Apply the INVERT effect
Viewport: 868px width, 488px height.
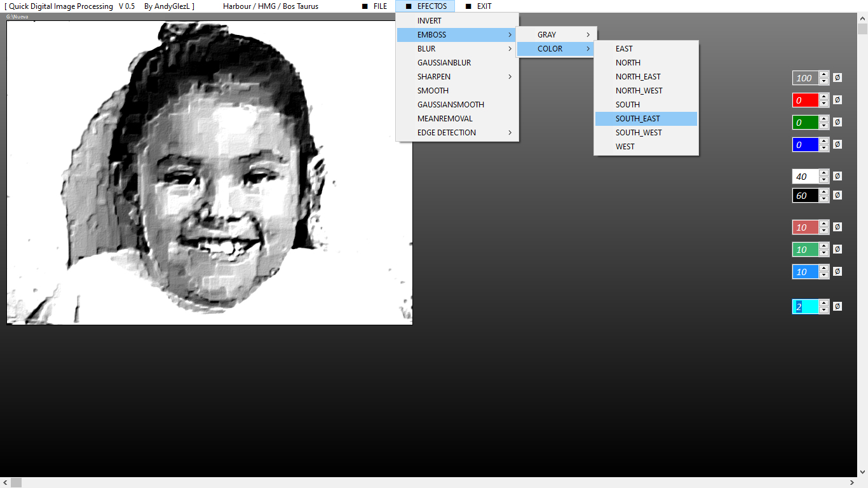(430, 21)
